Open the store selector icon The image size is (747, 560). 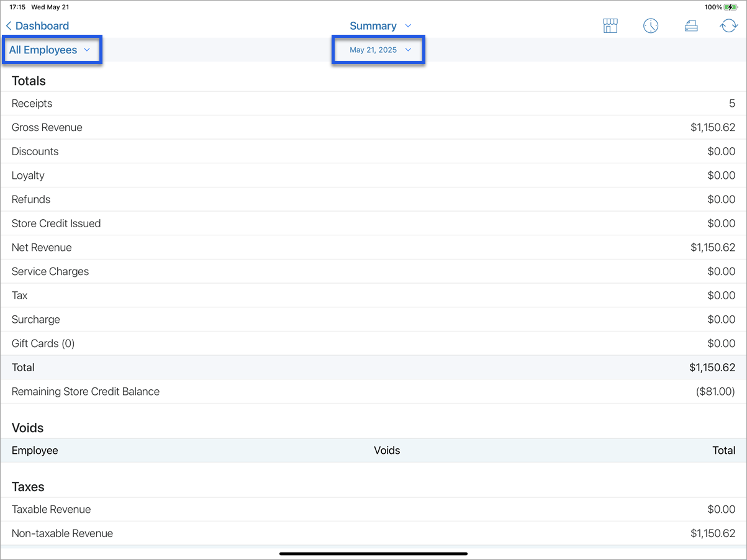[x=610, y=26]
